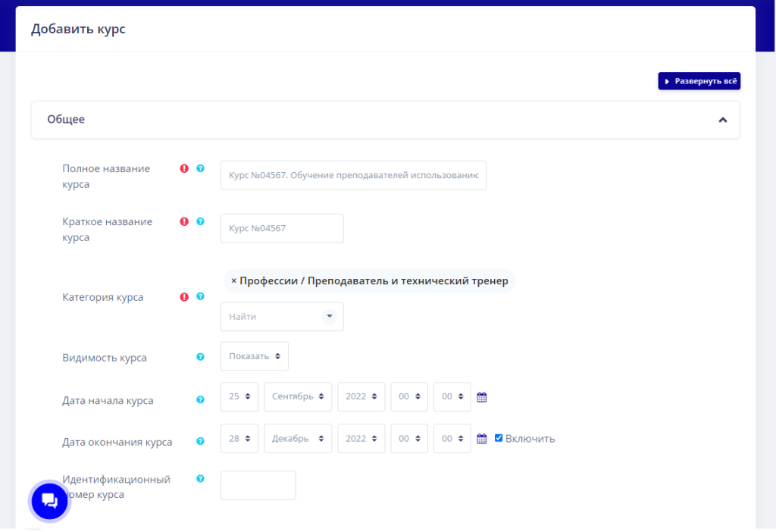The width and height of the screenshot is (776, 532).
Task: Remove the selected category Профессии / Преподаватель
Action: [x=233, y=280]
